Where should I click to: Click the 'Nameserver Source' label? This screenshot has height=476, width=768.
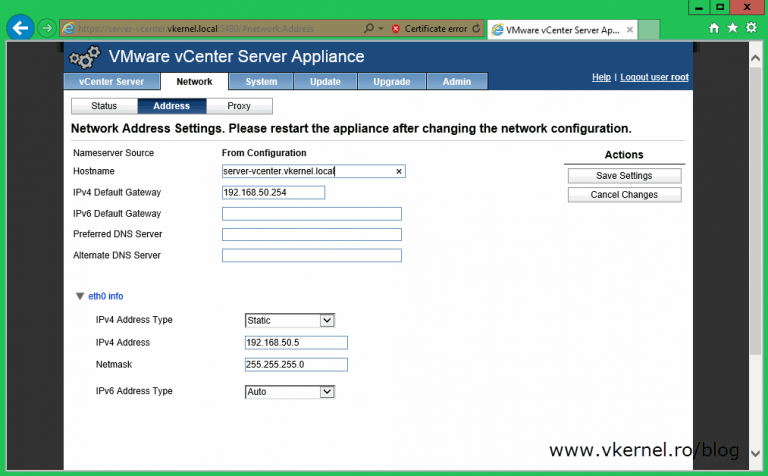pyautogui.click(x=114, y=153)
